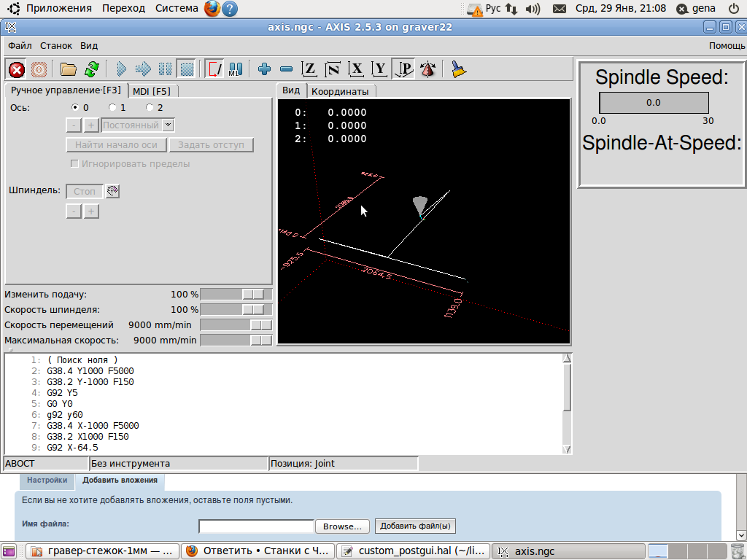Open the 'Станок' menu
This screenshot has width=747, height=560.
click(x=56, y=45)
